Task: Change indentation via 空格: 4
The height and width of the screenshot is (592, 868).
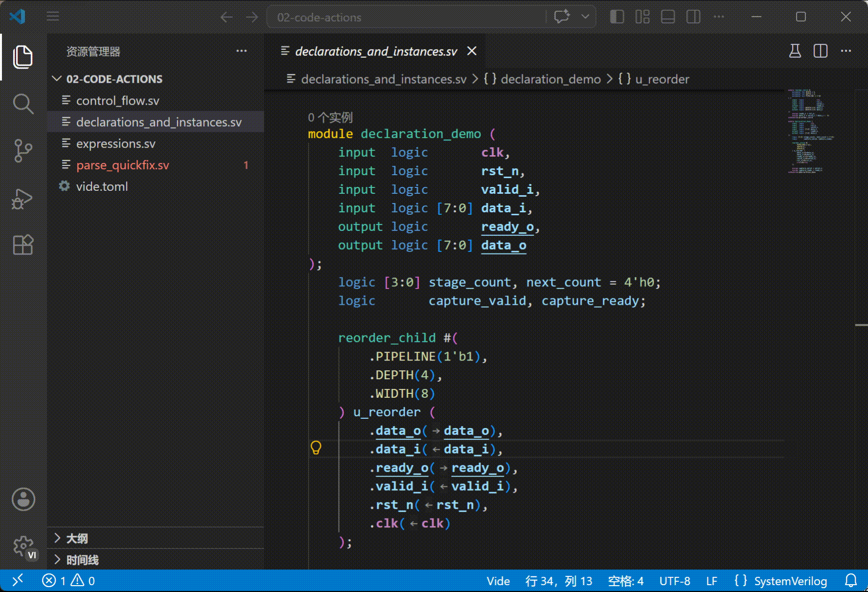Action: coord(625,581)
